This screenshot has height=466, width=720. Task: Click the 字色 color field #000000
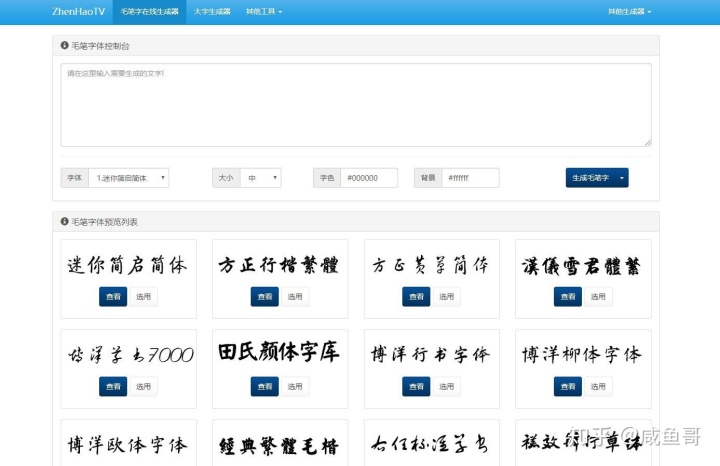[369, 178]
